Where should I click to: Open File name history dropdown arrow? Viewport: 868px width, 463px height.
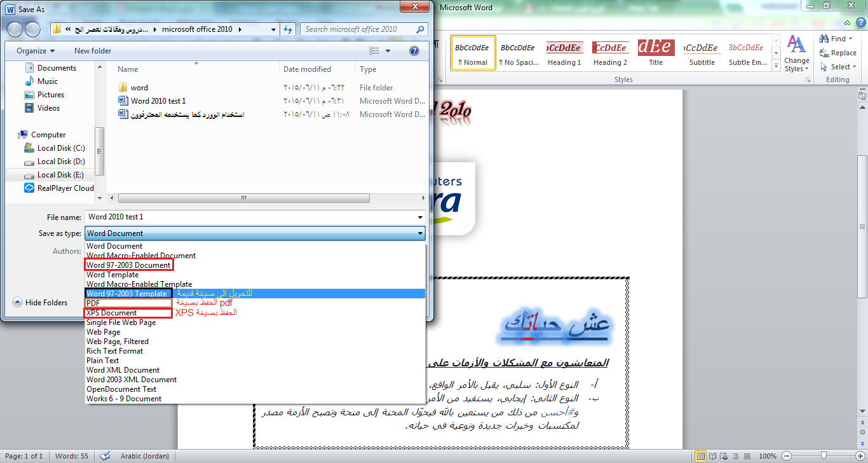[x=421, y=217]
